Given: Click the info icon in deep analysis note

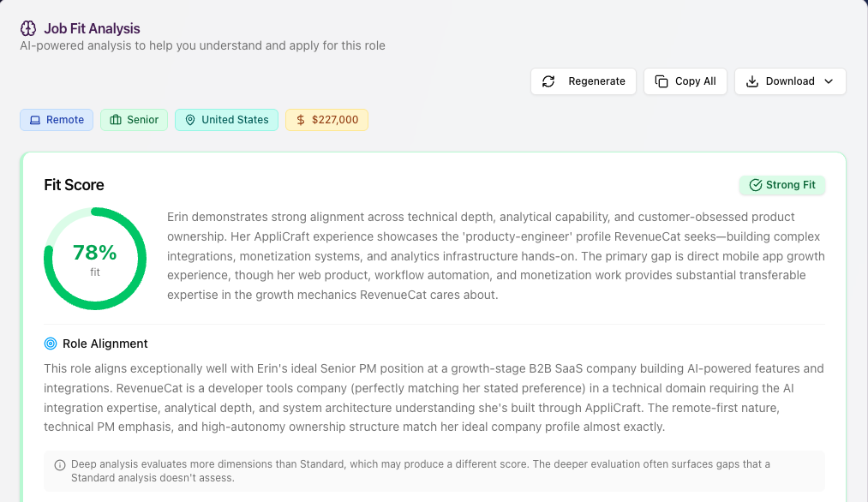Looking at the screenshot, I should click(60, 465).
